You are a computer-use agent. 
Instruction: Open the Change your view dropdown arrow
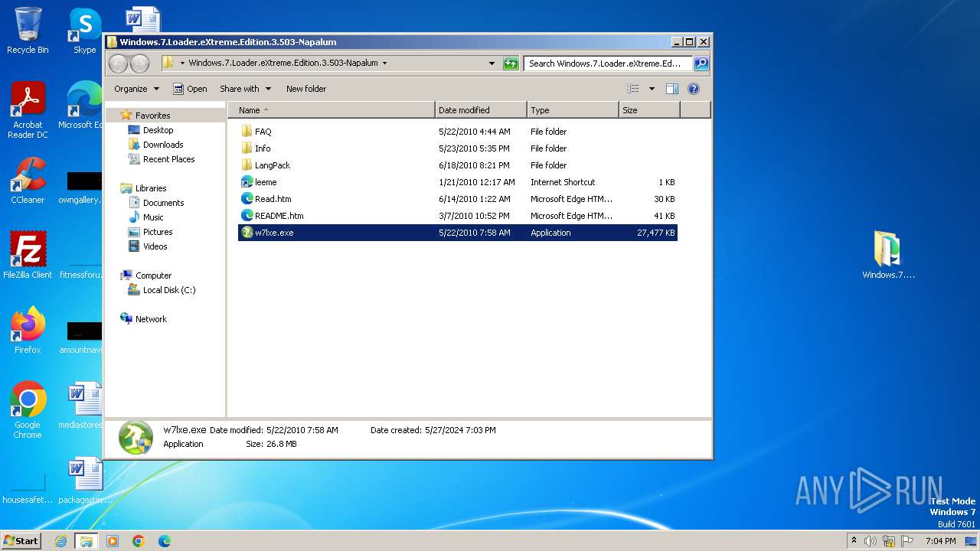[652, 89]
